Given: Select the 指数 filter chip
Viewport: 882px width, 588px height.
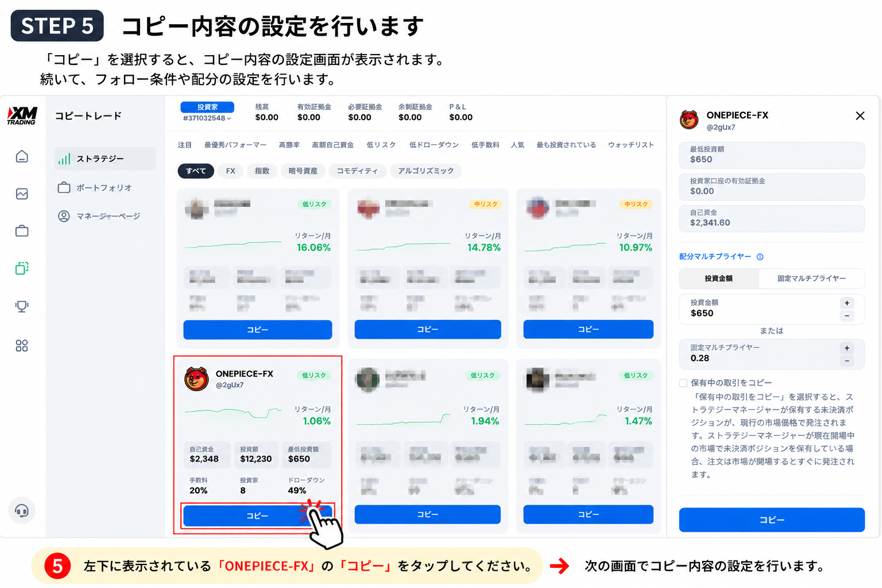Looking at the screenshot, I should click(x=262, y=171).
